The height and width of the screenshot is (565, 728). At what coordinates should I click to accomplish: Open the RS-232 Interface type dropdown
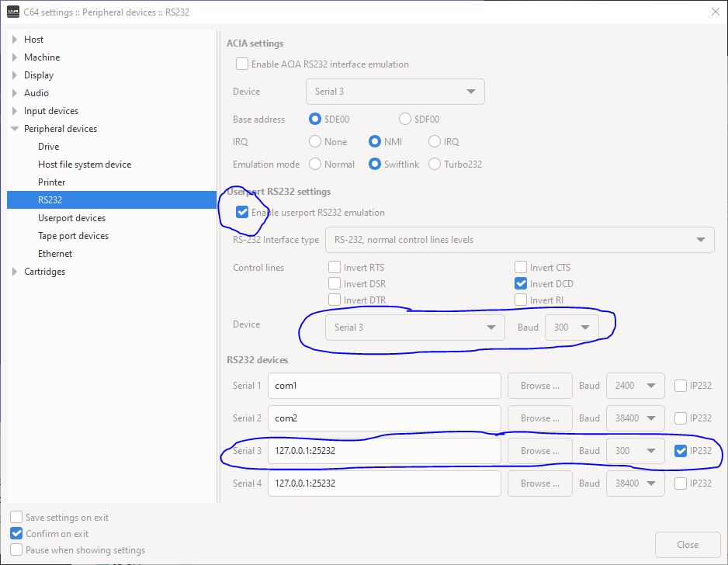coord(521,240)
